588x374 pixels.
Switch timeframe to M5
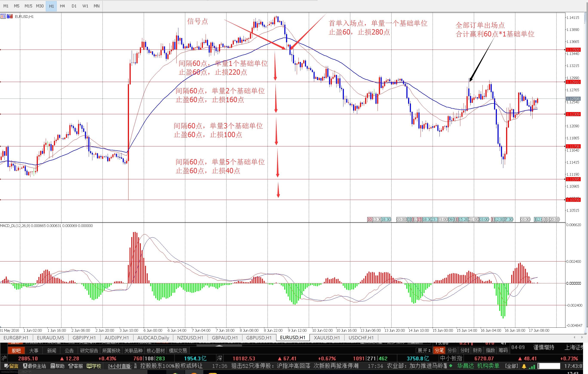(17, 6)
